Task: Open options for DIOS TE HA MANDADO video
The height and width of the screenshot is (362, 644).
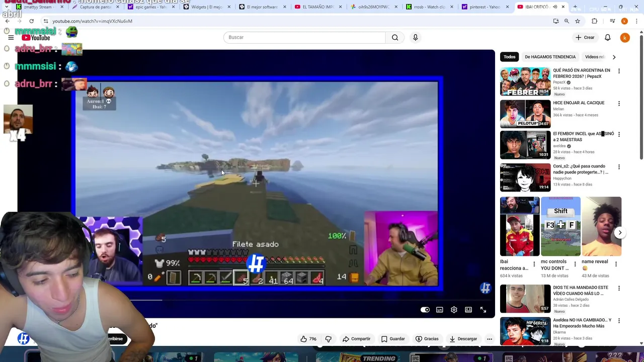Action: pos(619,289)
